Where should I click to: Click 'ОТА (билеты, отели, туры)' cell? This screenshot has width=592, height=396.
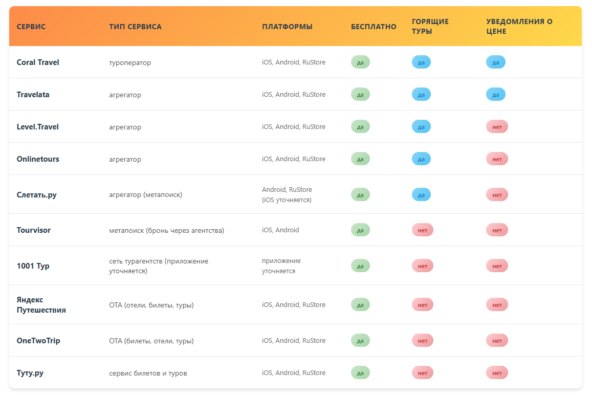click(x=151, y=341)
